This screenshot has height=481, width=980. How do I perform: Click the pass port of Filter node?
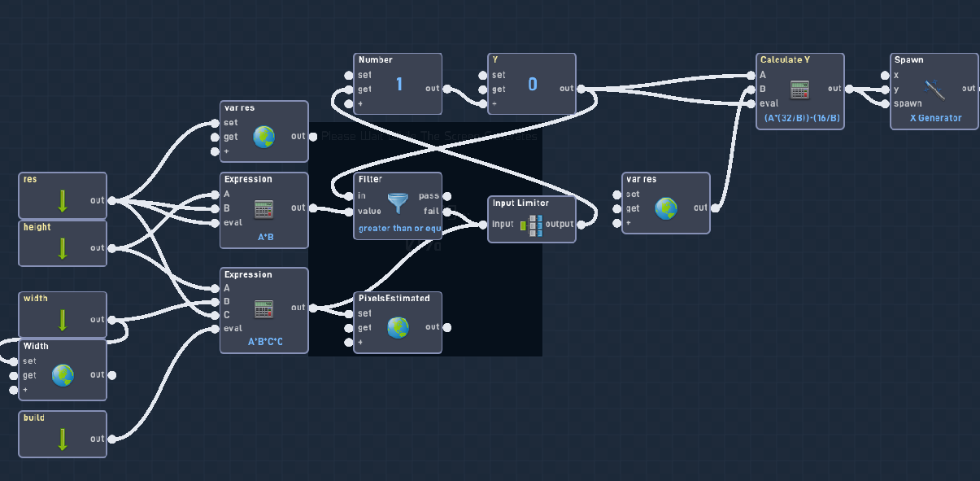tap(446, 196)
